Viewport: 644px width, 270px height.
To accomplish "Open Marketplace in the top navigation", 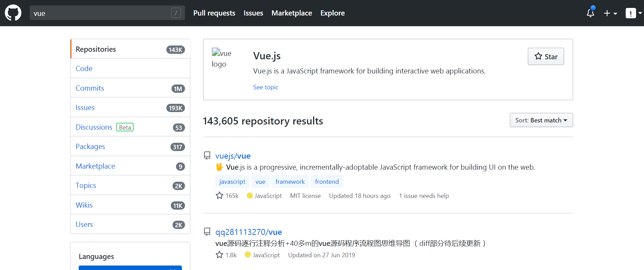I will 292,13.
